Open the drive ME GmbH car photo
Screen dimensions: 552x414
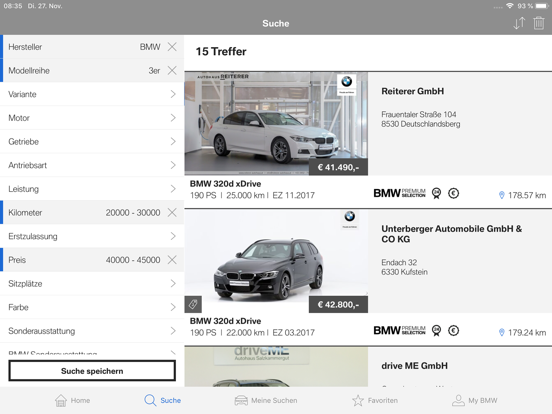276,367
